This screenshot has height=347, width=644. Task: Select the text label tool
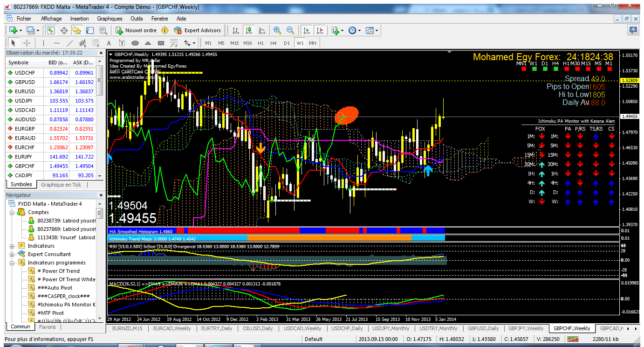(x=122, y=43)
